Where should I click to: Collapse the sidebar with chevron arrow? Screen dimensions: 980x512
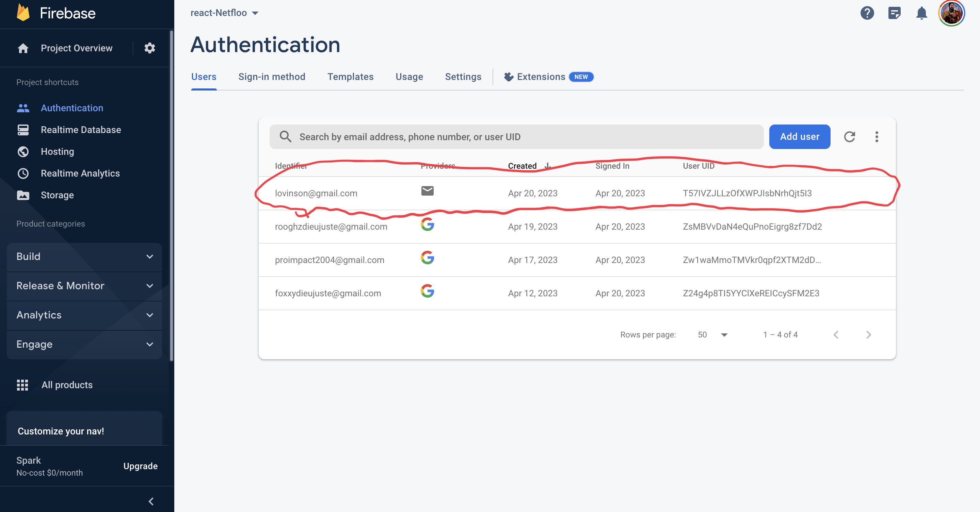point(151,501)
